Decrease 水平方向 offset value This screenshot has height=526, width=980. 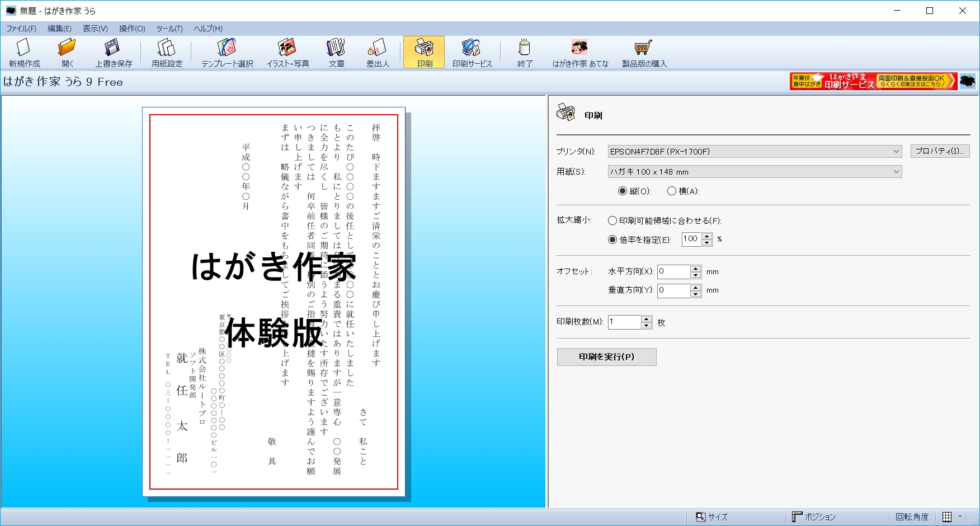point(695,275)
